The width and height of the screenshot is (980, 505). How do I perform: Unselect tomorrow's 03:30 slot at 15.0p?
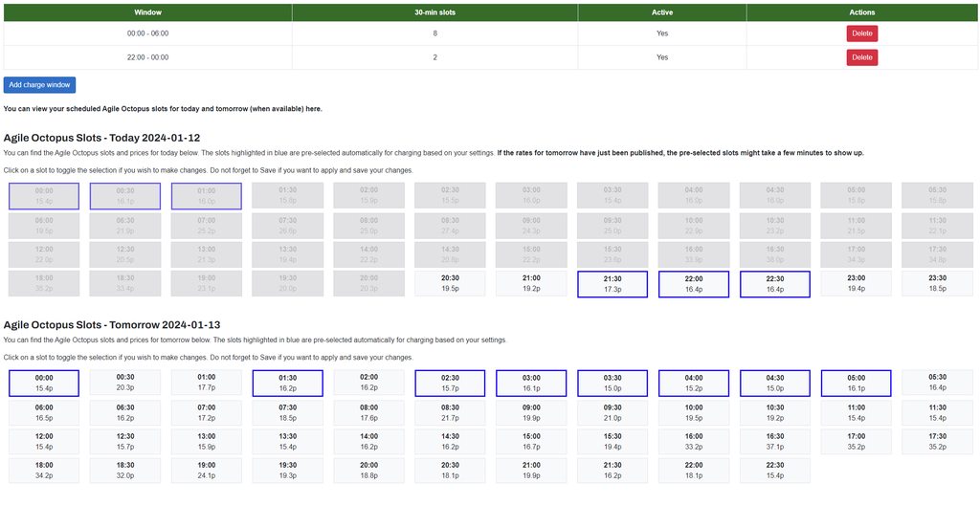612,383
